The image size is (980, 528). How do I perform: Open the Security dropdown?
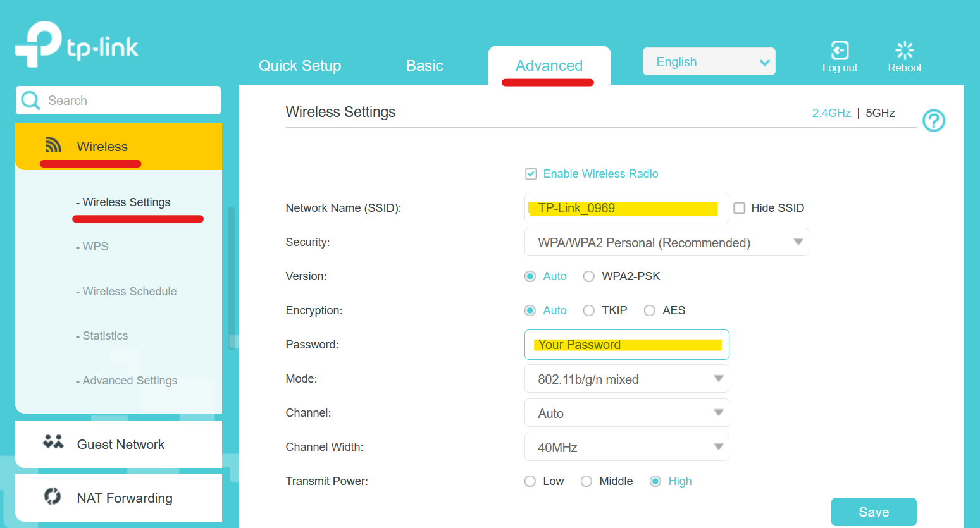tap(666, 242)
